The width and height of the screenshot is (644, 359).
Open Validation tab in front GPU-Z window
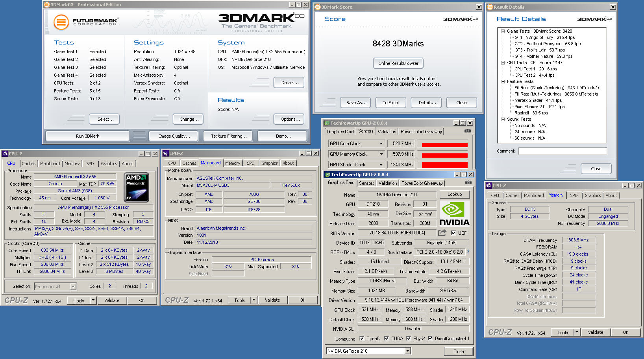pos(388,183)
